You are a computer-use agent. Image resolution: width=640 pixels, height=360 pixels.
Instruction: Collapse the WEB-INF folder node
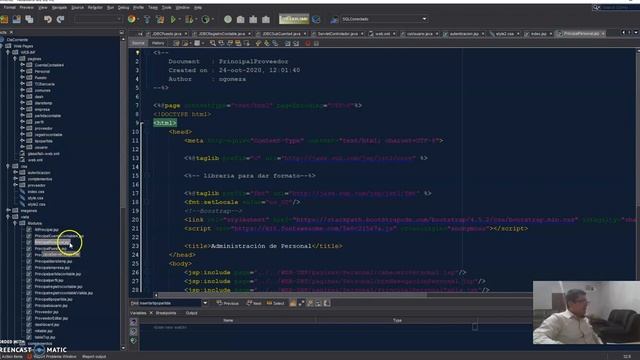8,52
